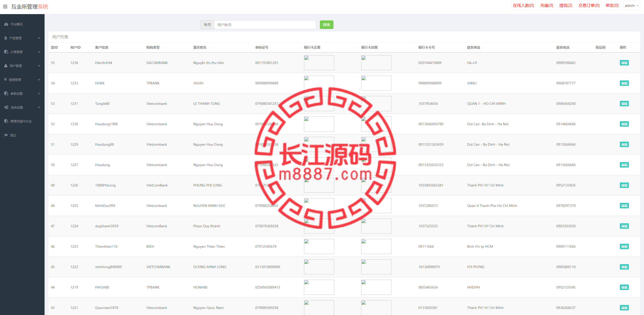This screenshot has height=315, width=644.
Task: Open minhlong898989 bank card back image
Action: pos(376,267)
